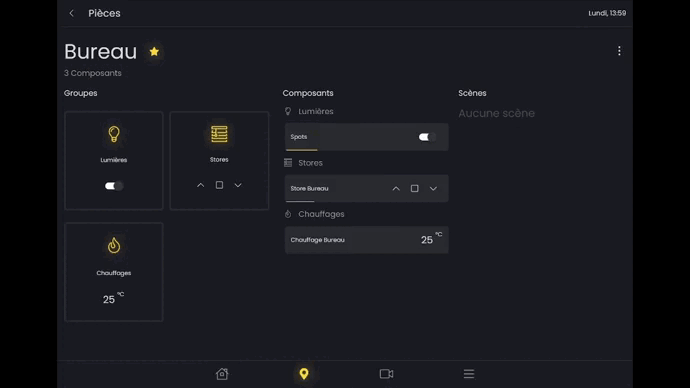
Task: Lower all blinds in Stores group
Action: [x=238, y=185]
